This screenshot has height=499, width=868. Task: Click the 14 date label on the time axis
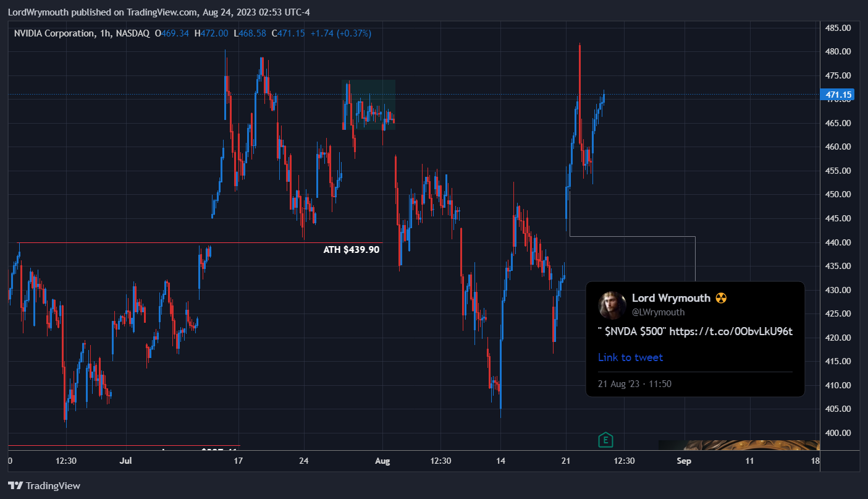pyautogui.click(x=500, y=461)
